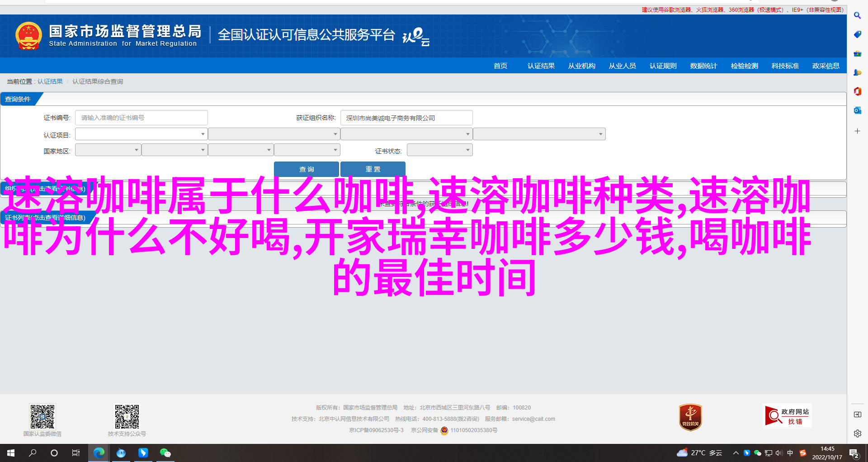Click 认证结果 breadcrumb link
The height and width of the screenshot is (462, 868).
pyautogui.click(x=50, y=81)
